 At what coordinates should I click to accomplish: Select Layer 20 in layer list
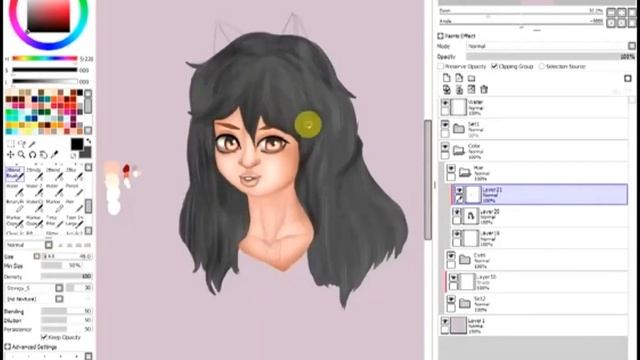point(539,217)
